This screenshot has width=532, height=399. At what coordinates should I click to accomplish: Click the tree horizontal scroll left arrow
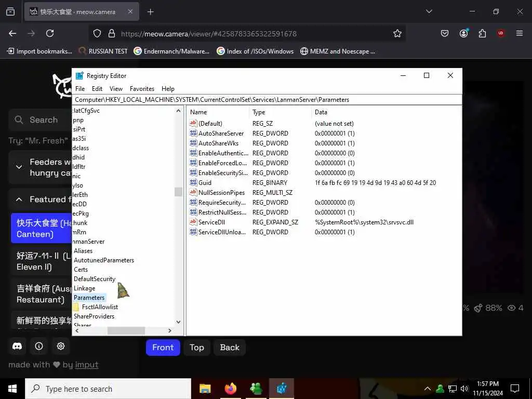tap(77, 330)
